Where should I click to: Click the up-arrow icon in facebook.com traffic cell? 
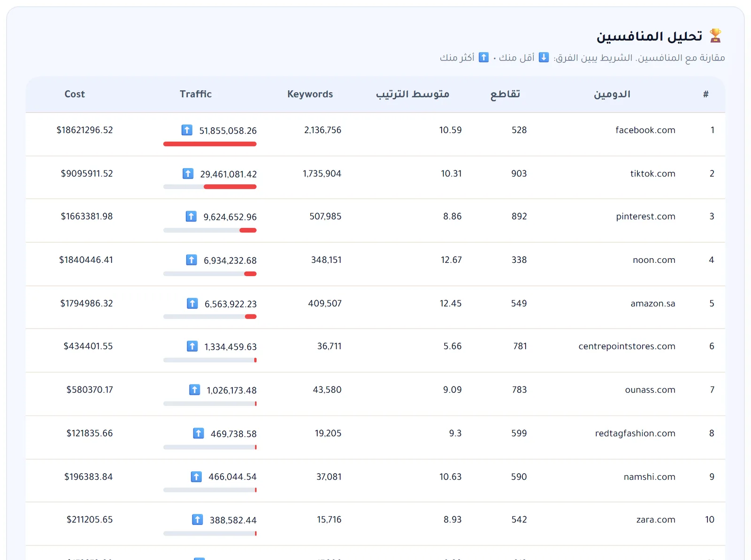(187, 130)
